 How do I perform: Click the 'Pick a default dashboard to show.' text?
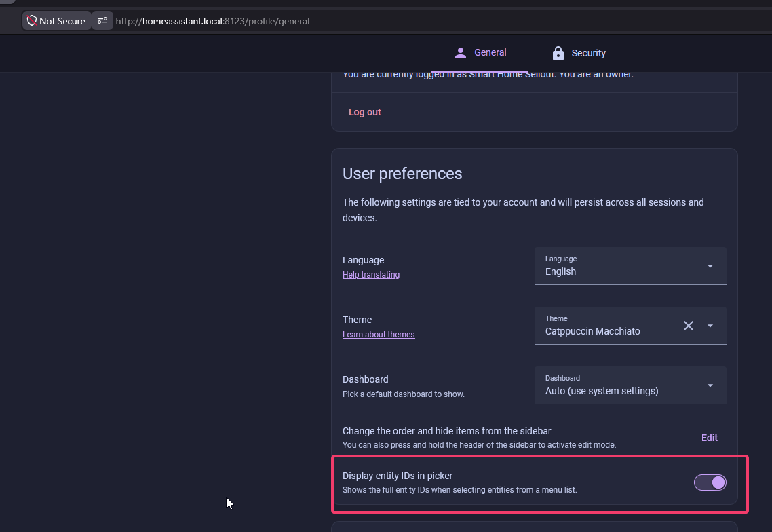[403, 394]
